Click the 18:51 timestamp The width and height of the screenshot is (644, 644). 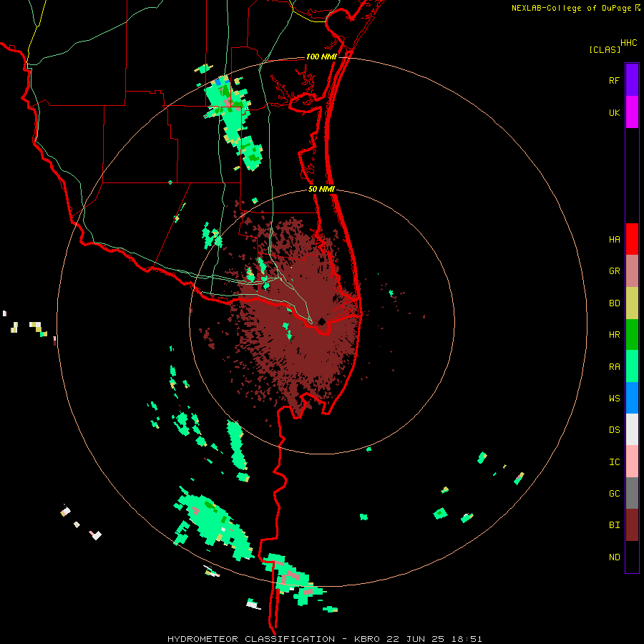pos(466,639)
